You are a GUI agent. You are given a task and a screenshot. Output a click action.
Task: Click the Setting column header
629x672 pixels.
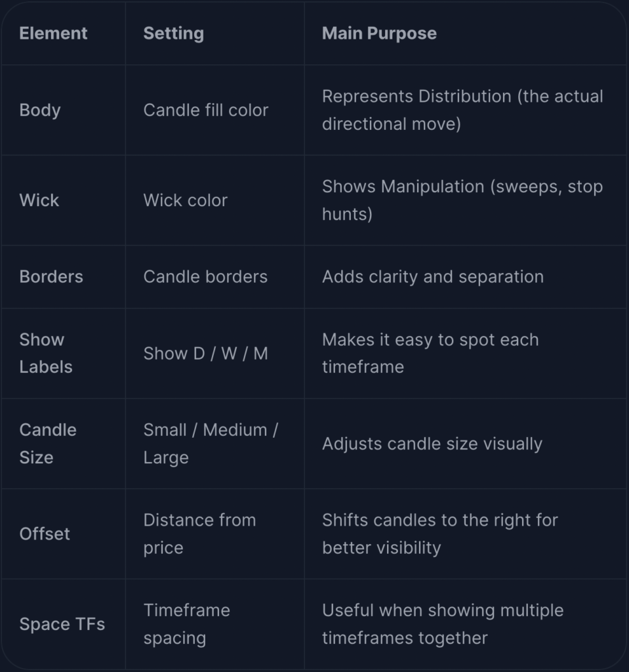pos(174,33)
